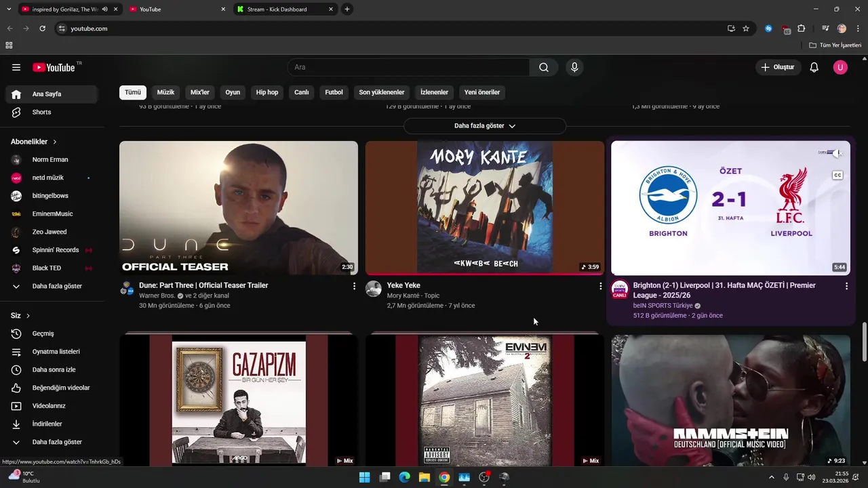Select the Hip hop filter chip

tap(267, 92)
